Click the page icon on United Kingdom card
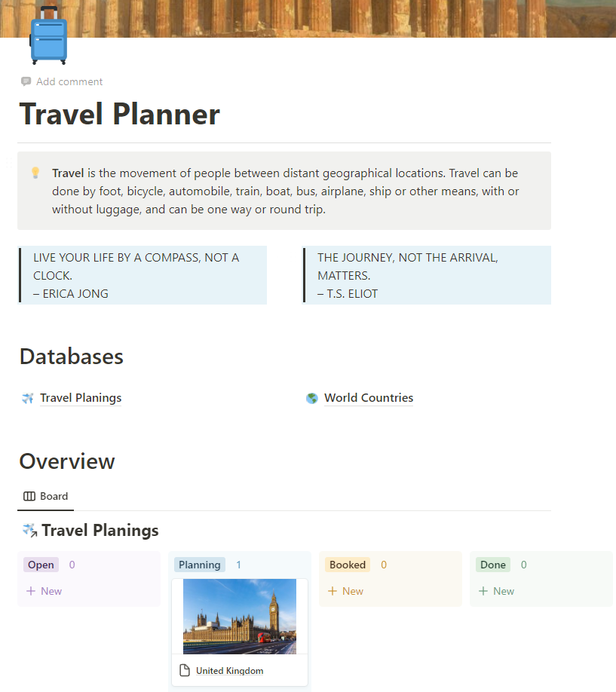 [x=185, y=671]
